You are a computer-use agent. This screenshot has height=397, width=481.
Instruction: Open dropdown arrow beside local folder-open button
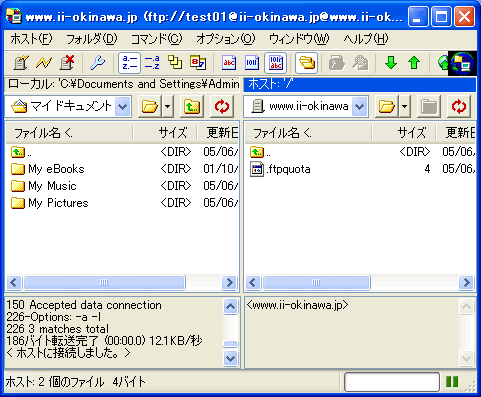(168, 107)
